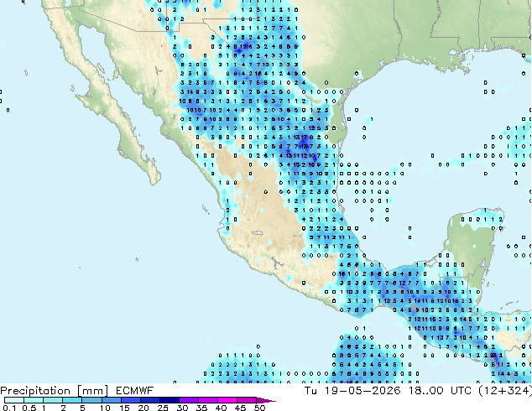Click the '0.1' legend scale label
Image resolution: width=532 pixels, height=411 pixels.
click(x=9, y=408)
